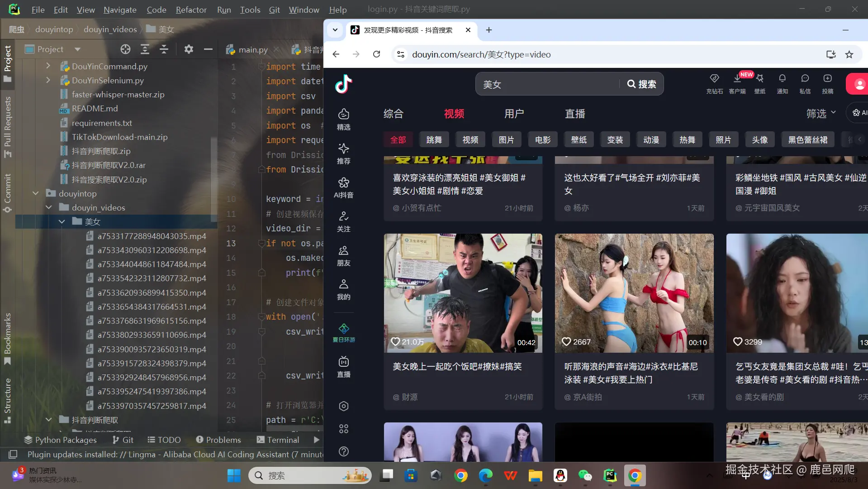Open the File menu in PyCharm
The image size is (868, 489).
pyautogui.click(x=38, y=10)
